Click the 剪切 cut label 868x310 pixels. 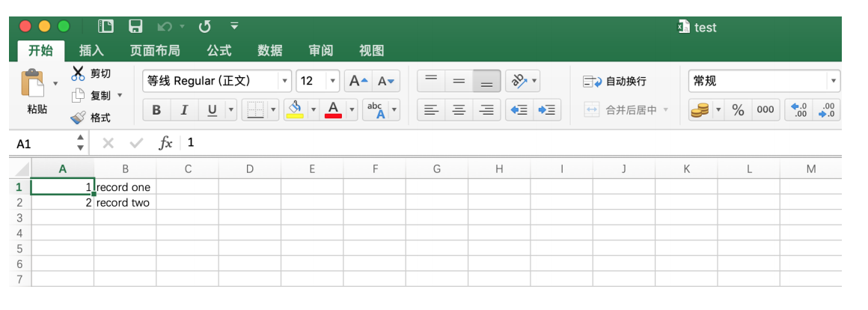(x=101, y=73)
